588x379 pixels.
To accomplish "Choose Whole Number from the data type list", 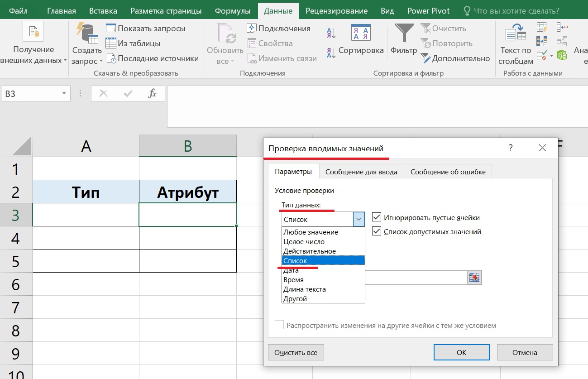I will pos(304,242).
